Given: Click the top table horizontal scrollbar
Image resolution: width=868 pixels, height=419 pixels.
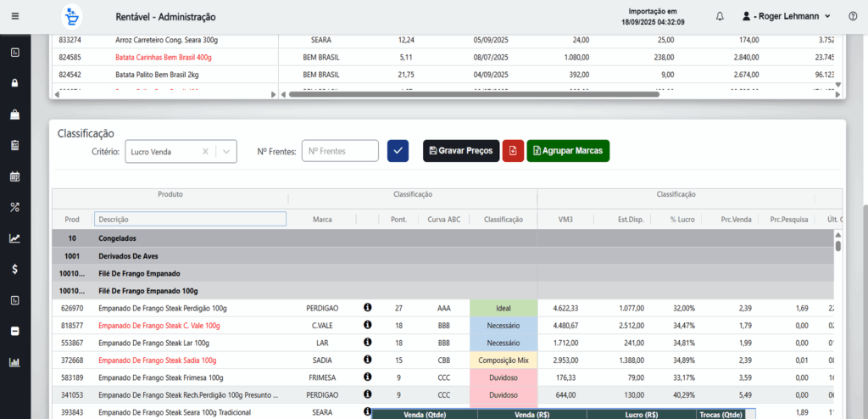Looking at the screenshot, I should [473, 94].
